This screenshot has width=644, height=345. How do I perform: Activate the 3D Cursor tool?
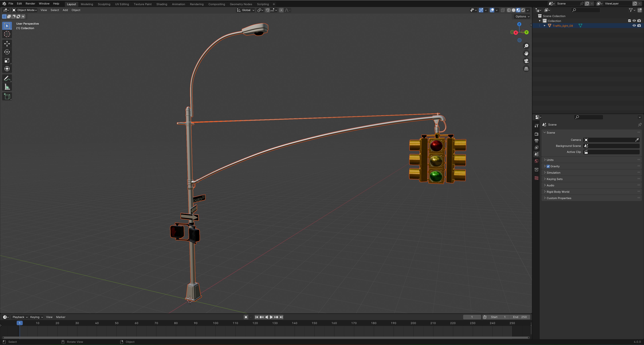[7, 34]
